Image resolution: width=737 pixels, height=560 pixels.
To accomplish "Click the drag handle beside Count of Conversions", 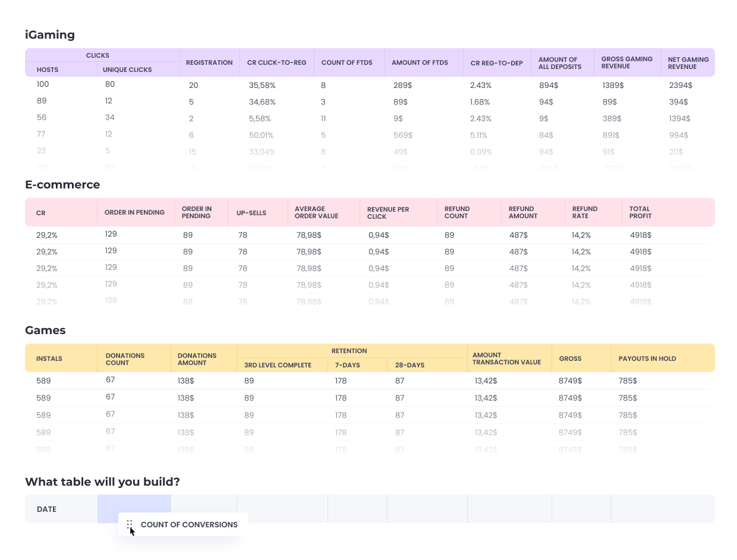I will (x=129, y=524).
